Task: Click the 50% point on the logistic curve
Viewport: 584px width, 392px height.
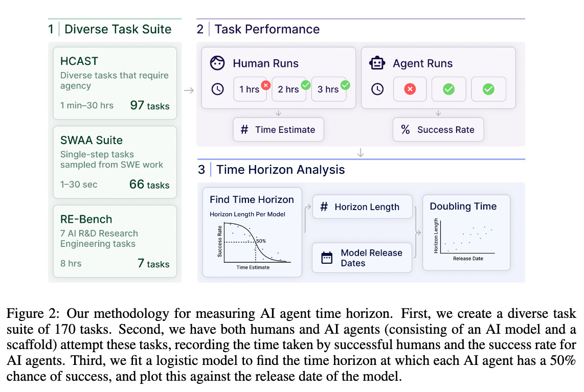Action: (x=255, y=242)
